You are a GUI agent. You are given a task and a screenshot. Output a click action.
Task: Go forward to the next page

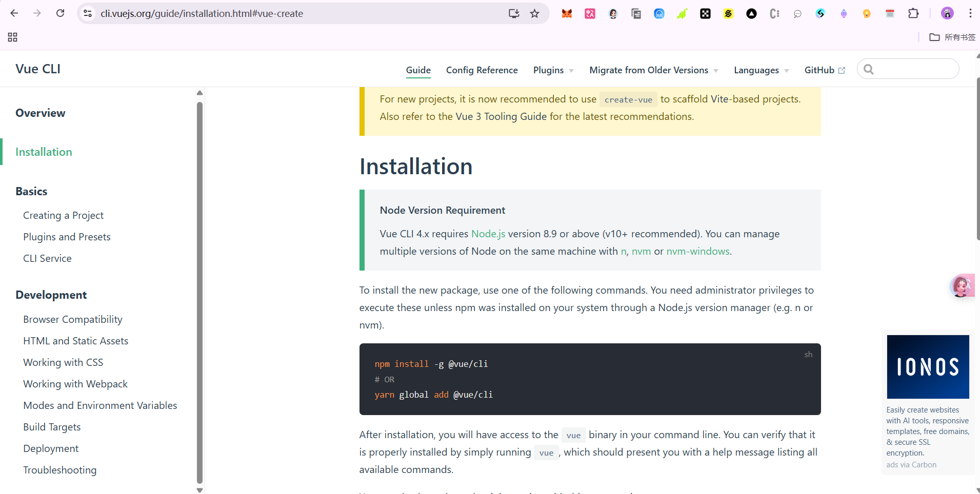[37, 13]
